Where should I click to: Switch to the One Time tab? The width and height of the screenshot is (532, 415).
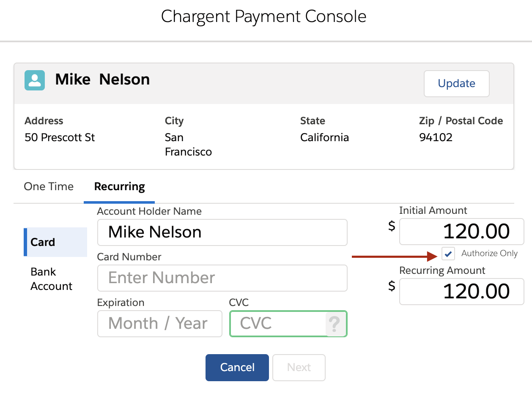pos(48,186)
